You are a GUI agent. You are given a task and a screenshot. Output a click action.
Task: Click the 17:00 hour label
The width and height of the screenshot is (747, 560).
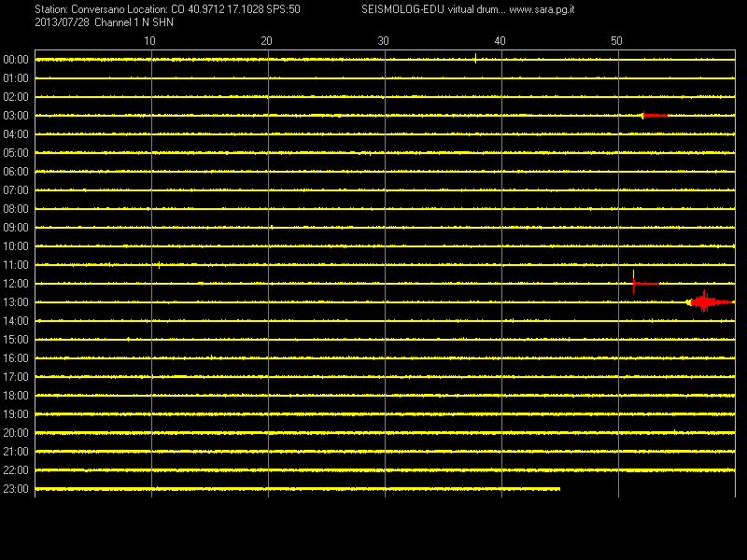16,377
